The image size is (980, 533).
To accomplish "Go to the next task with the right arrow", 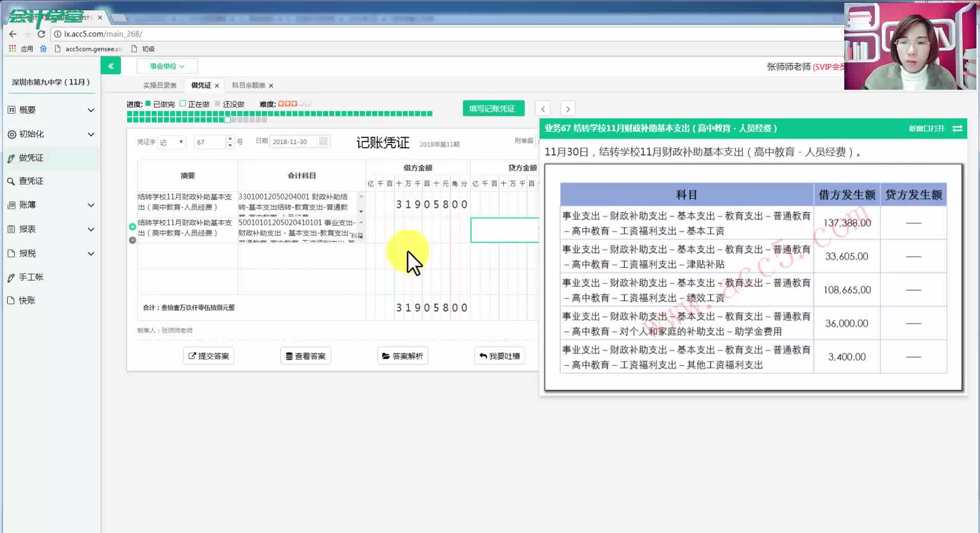I will (567, 109).
